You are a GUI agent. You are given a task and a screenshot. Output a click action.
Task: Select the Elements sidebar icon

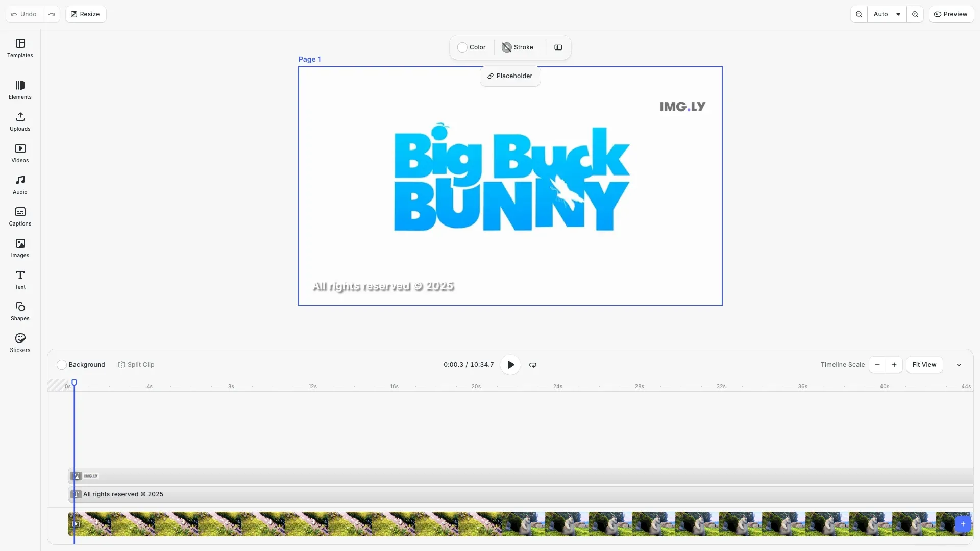coord(20,90)
